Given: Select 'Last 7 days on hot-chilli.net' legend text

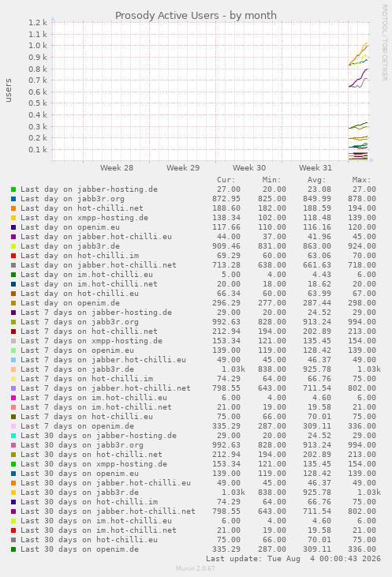Looking at the screenshot, I should (x=88, y=332).
